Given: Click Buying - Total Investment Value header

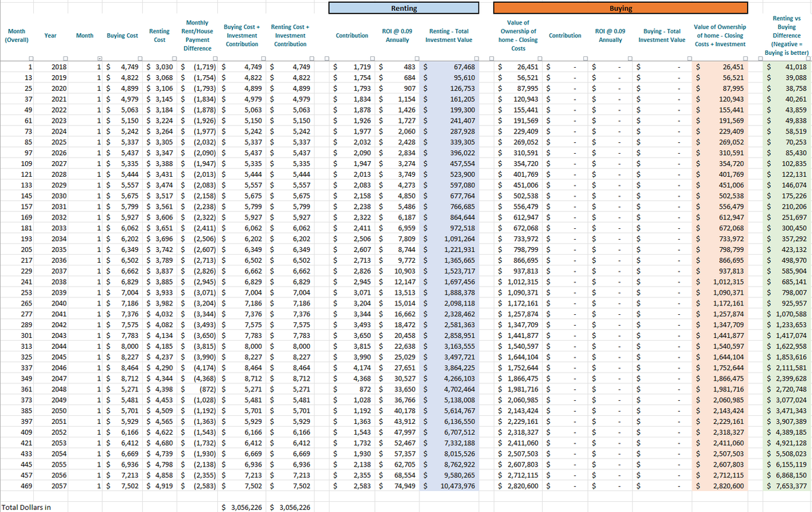Looking at the screenshot, I should pos(662,36).
